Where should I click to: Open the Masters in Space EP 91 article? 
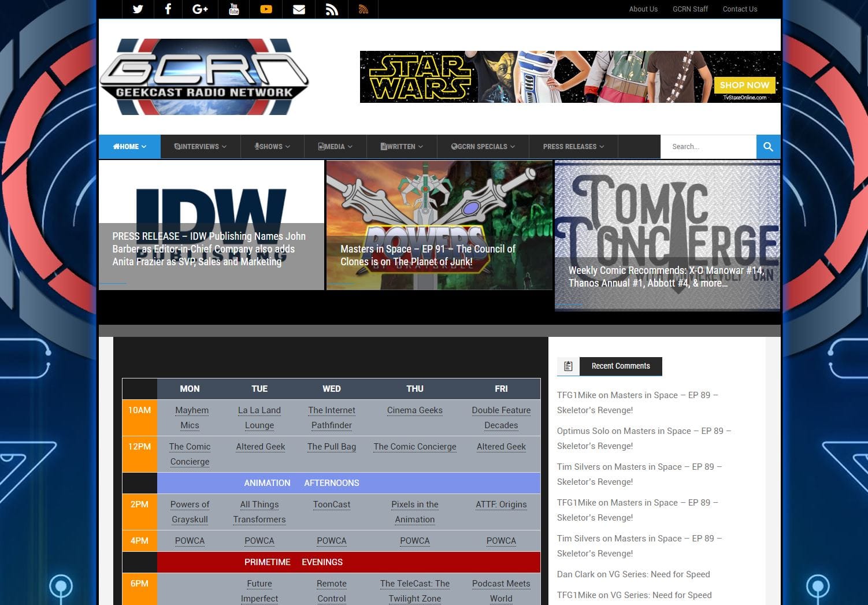pyautogui.click(x=428, y=255)
